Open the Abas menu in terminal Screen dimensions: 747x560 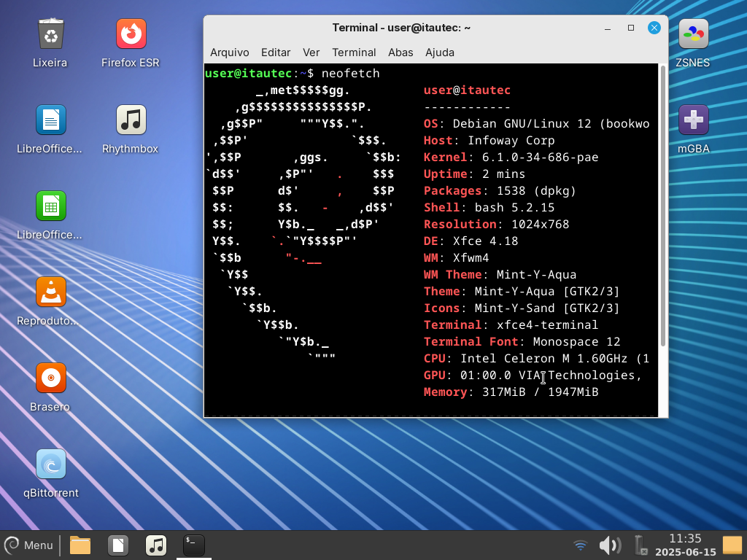point(400,52)
